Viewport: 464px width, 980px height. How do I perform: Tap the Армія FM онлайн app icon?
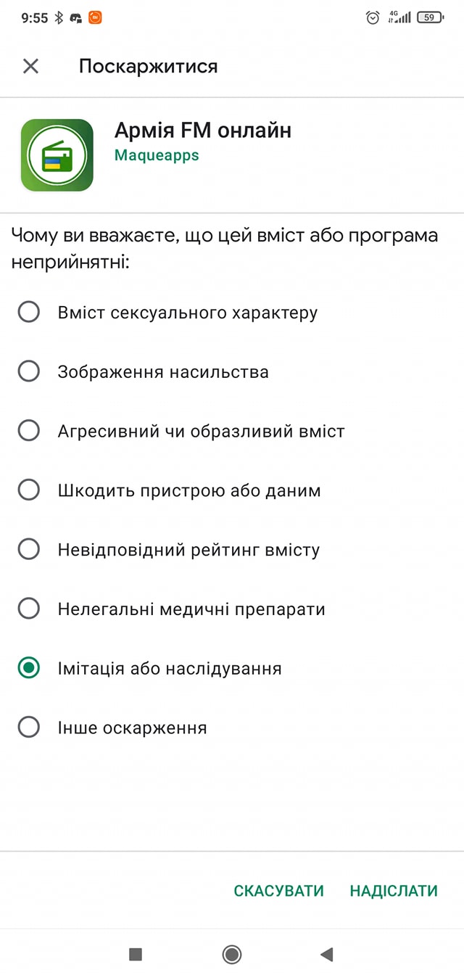[58, 152]
